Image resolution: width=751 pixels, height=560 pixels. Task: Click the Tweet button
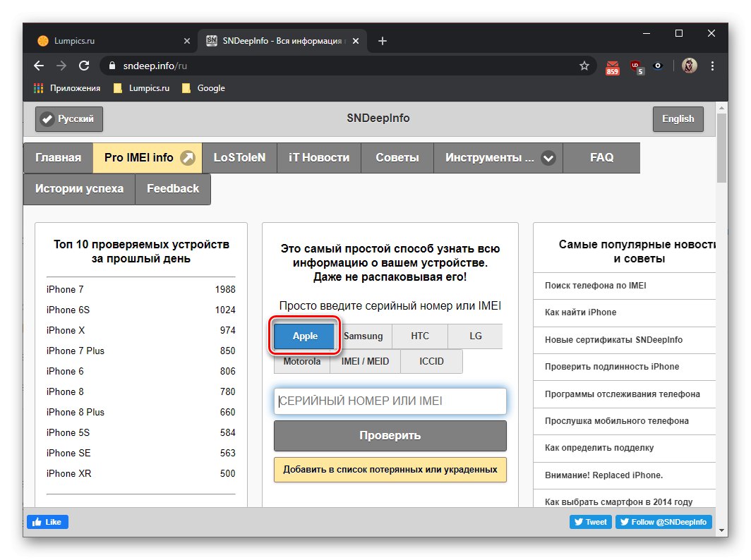point(591,522)
